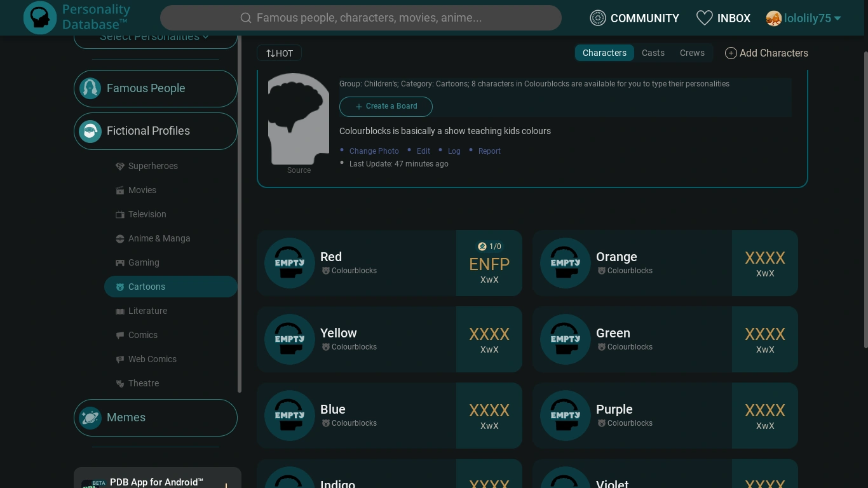Image resolution: width=868 pixels, height=488 pixels.
Task: Click the Theatre masks icon
Action: tap(120, 383)
